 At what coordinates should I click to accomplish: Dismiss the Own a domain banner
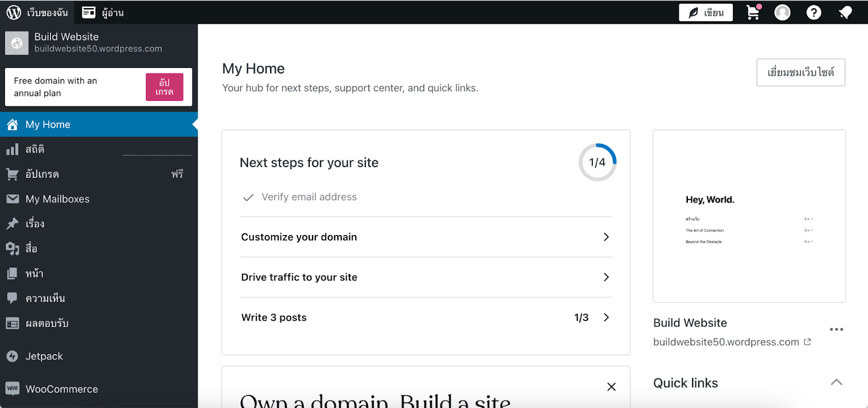611,387
